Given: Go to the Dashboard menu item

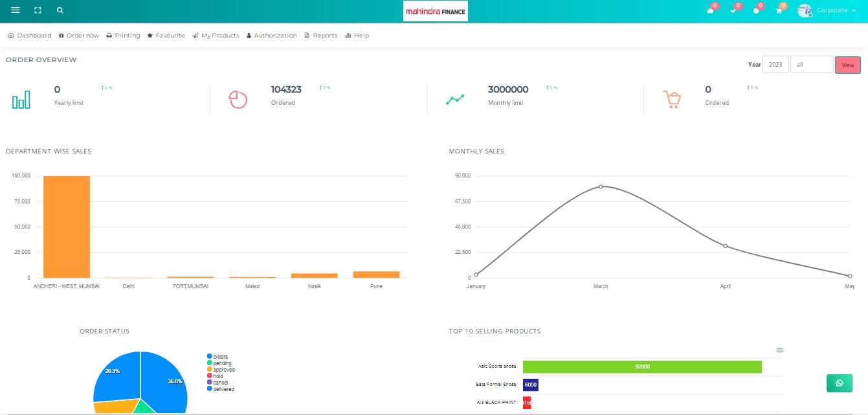Looking at the screenshot, I should point(30,36).
